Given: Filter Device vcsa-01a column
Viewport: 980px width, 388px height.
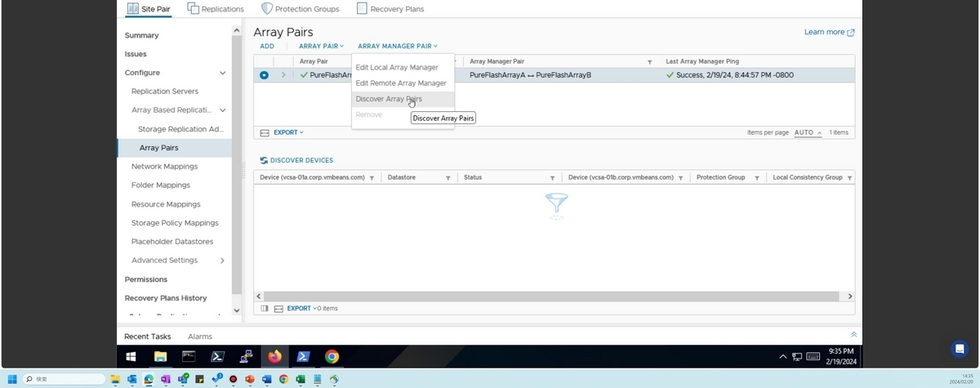Looking at the screenshot, I should (372, 177).
